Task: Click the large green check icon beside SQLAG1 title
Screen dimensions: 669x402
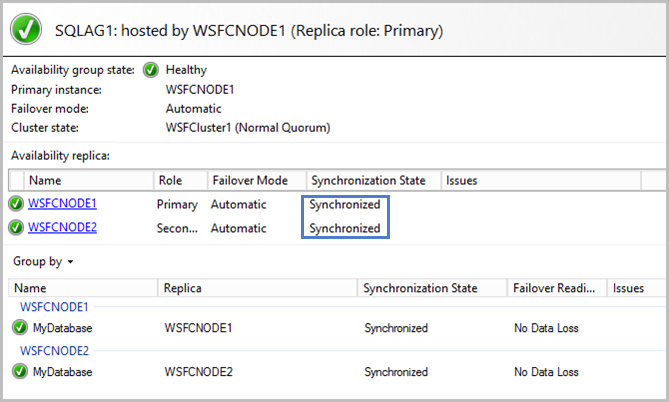Action: pos(26,29)
